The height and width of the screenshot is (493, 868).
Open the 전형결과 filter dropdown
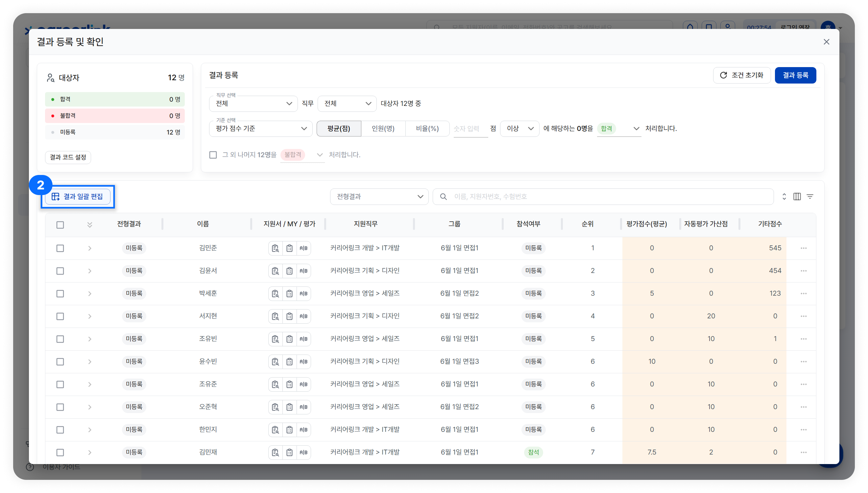coord(379,197)
